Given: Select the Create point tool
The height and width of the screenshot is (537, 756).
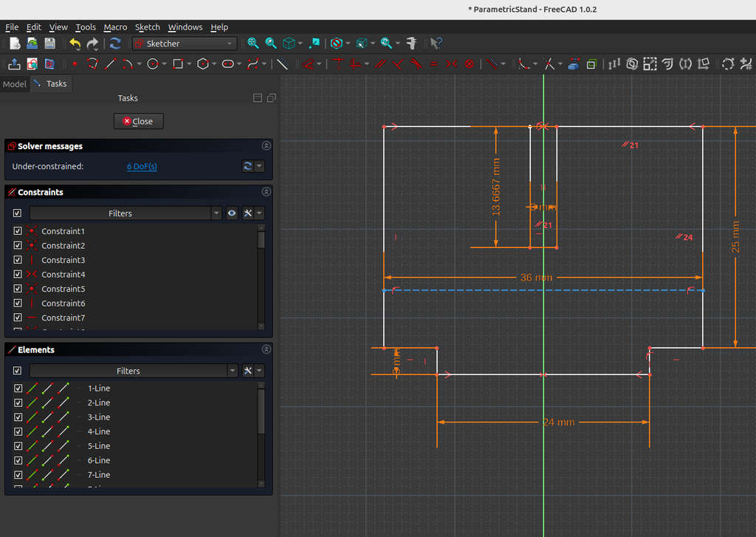Looking at the screenshot, I should point(75,64).
